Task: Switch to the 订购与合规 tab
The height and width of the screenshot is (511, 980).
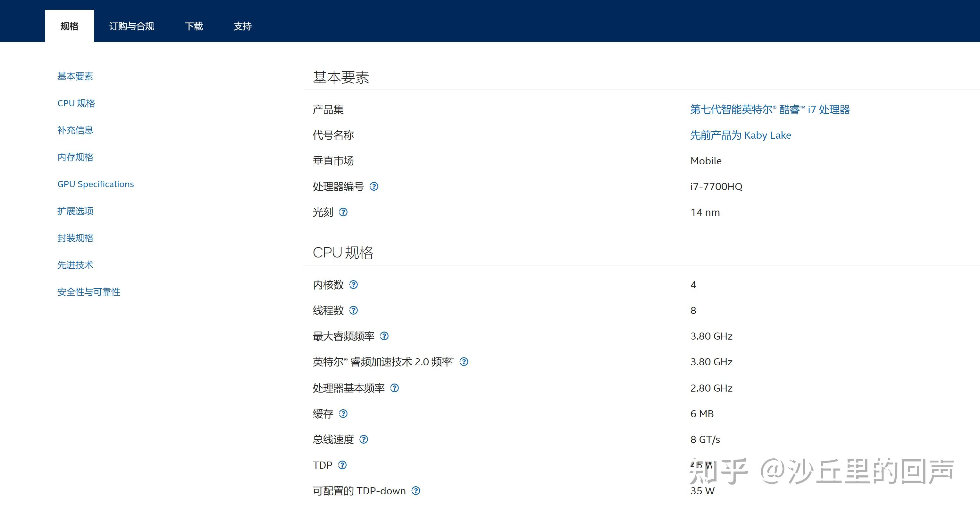Action: (x=132, y=26)
